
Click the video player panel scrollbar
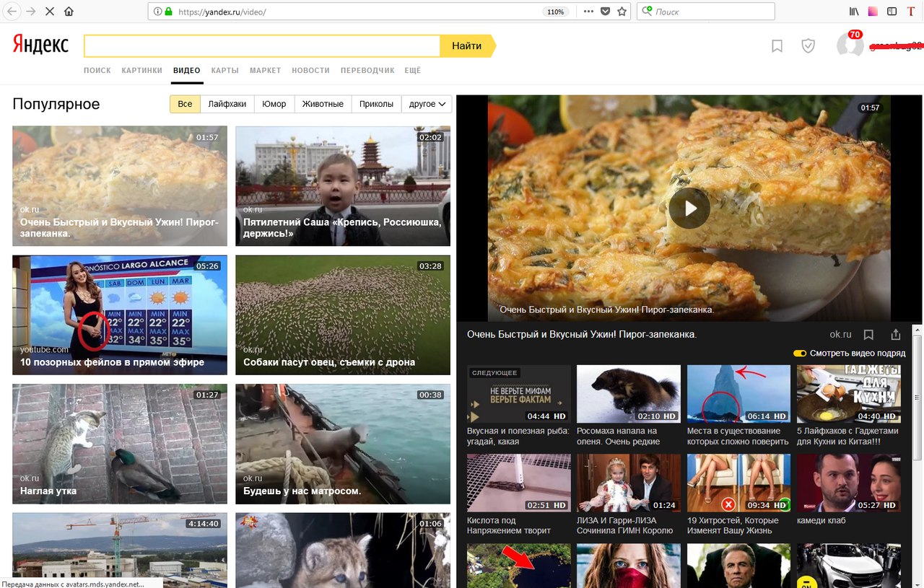point(918,397)
